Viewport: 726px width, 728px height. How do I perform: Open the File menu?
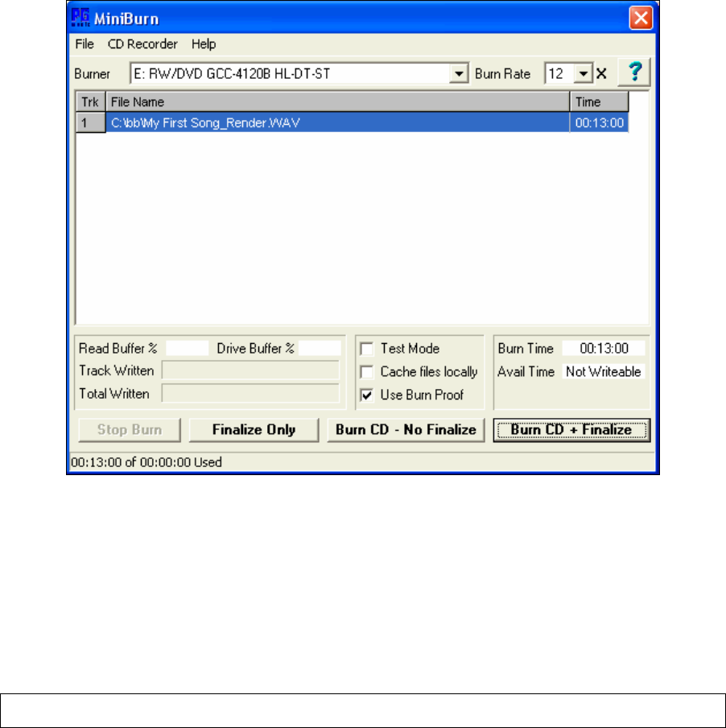85,44
